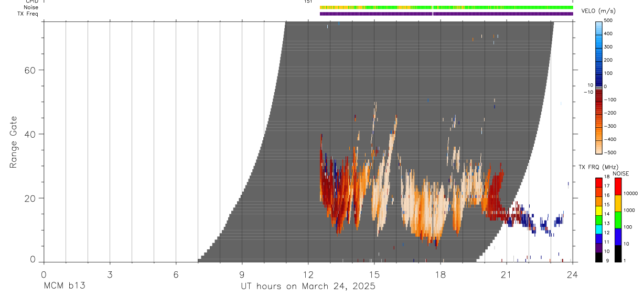
Task: Click the yellow segment of TX FRQ color bar
Action: 599,210
